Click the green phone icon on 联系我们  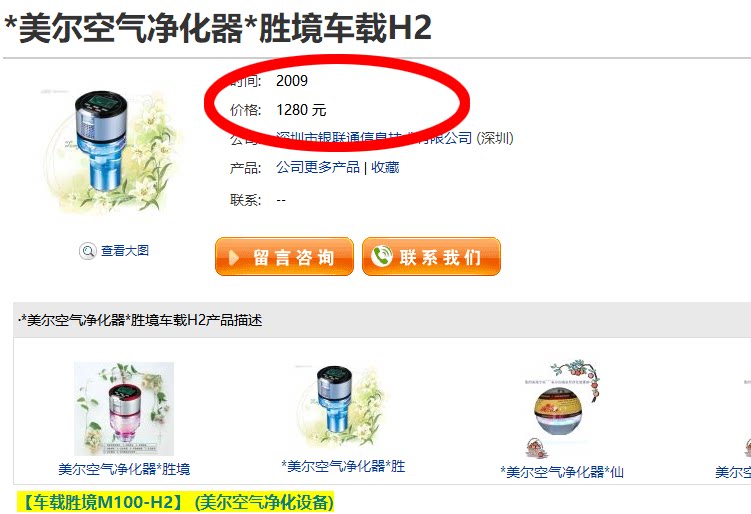tap(382, 256)
